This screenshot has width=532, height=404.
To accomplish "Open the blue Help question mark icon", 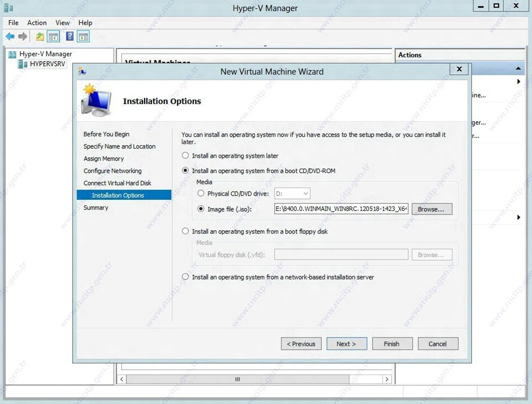I will point(69,37).
